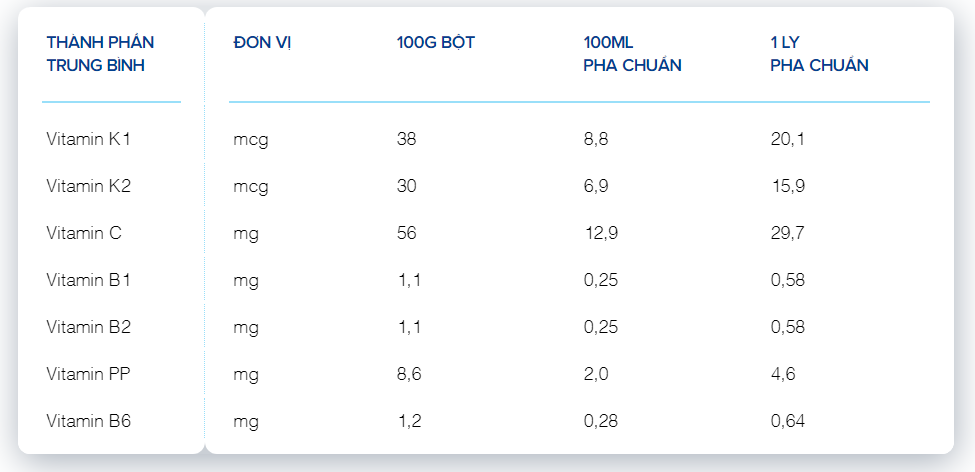Select the 20,1 value for Vitamin K1
Image resolution: width=975 pixels, height=472 pixels.
tap(787, 140)
